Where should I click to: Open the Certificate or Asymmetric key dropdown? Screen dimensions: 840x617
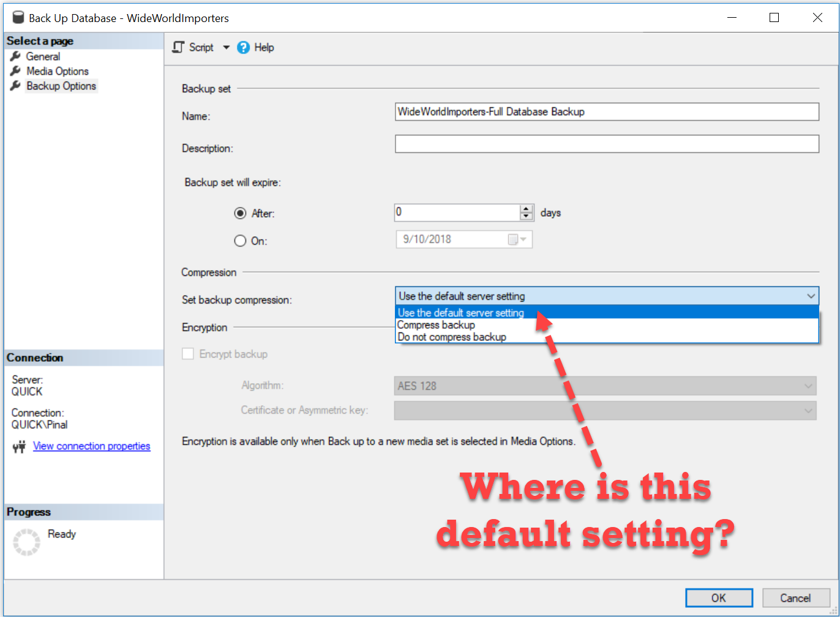606,410
